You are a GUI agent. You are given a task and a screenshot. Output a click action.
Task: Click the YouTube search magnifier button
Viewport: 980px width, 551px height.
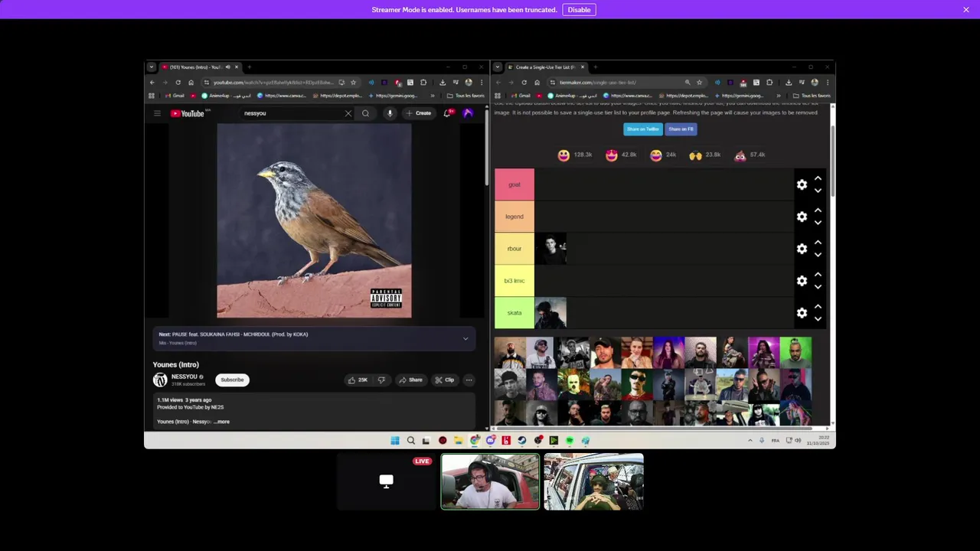[365, 113]
